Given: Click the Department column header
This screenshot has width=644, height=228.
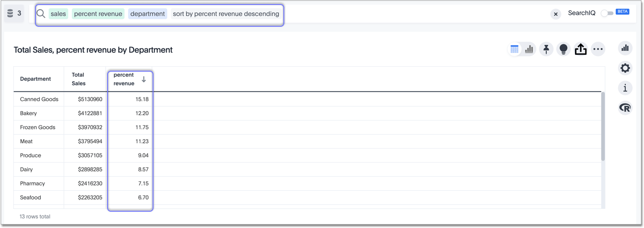Looking at the screenshot, I should pyautogui.click(x=35, y=79).
